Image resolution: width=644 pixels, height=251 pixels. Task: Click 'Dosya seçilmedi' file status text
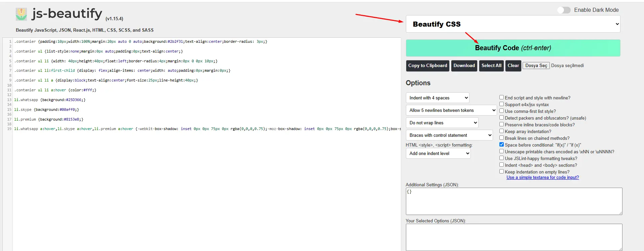click(567, 66)
